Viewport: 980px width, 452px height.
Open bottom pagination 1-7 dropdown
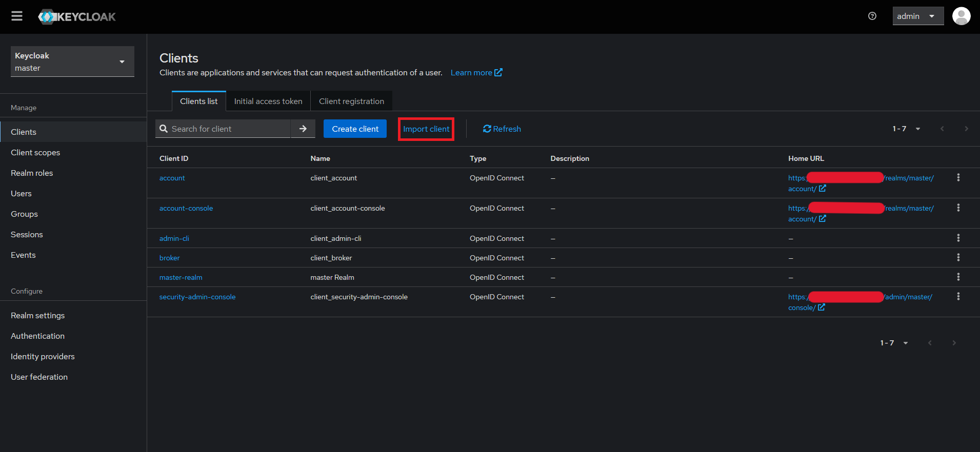point(894,343)
